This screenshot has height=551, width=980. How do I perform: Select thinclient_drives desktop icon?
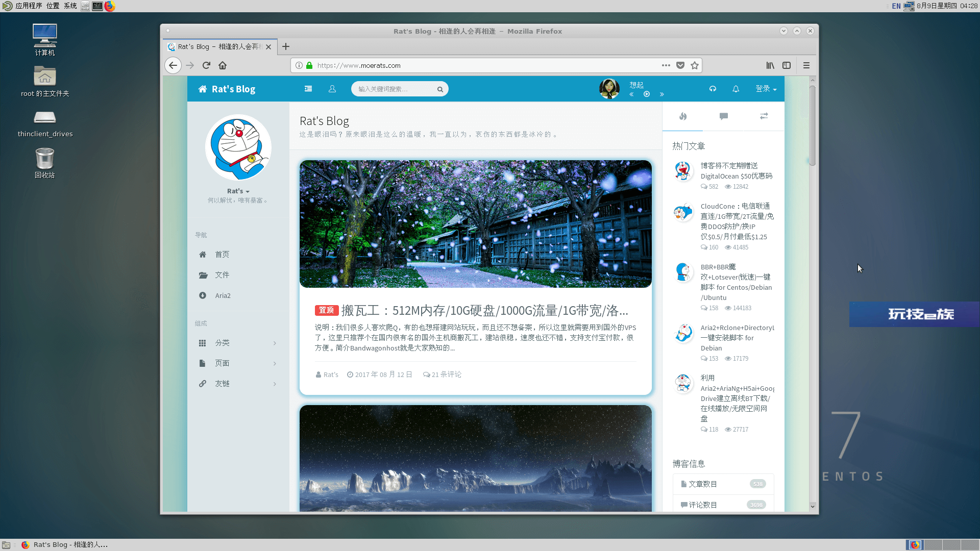pyautogui.click(x=45, y=124)
